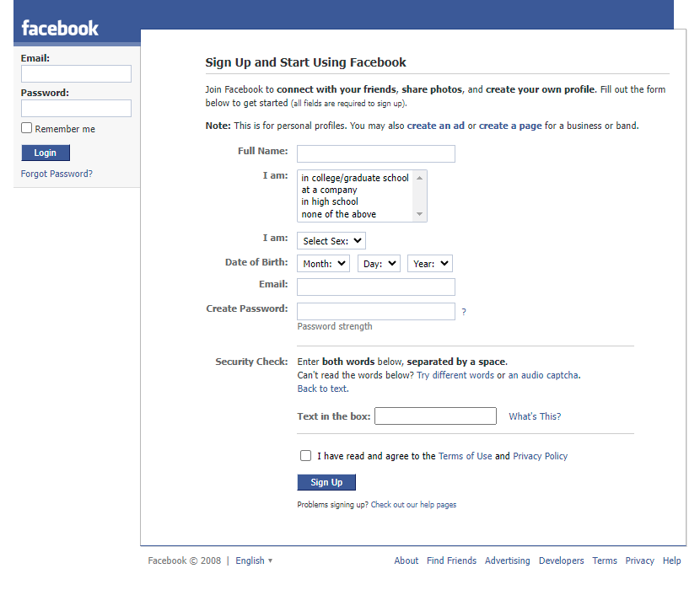Viewport: 700px width, 590px height.
Task: Click the listbox scroll up arrow
Action: click(420, 178)
